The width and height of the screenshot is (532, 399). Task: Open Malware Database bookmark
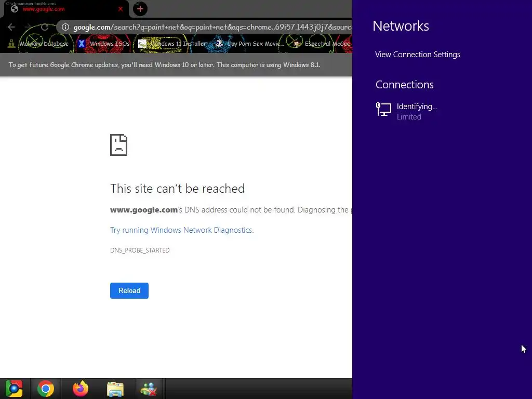click(38, 44)
